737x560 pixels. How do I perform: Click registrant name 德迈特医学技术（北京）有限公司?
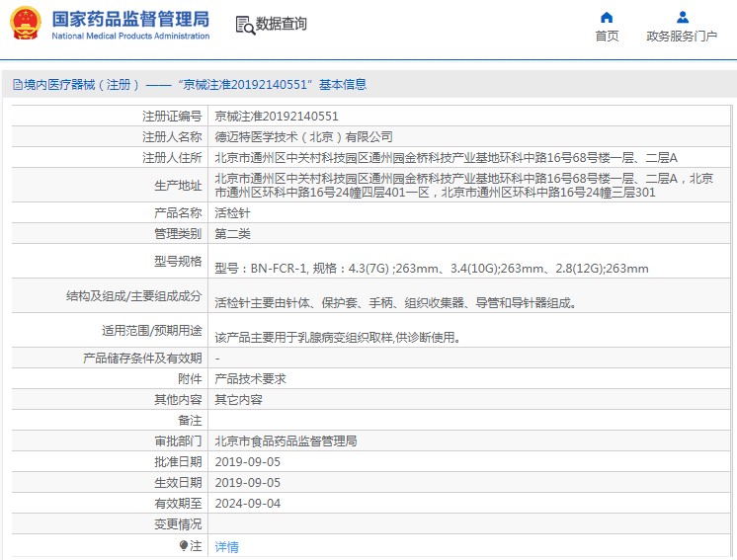[303, 137]
